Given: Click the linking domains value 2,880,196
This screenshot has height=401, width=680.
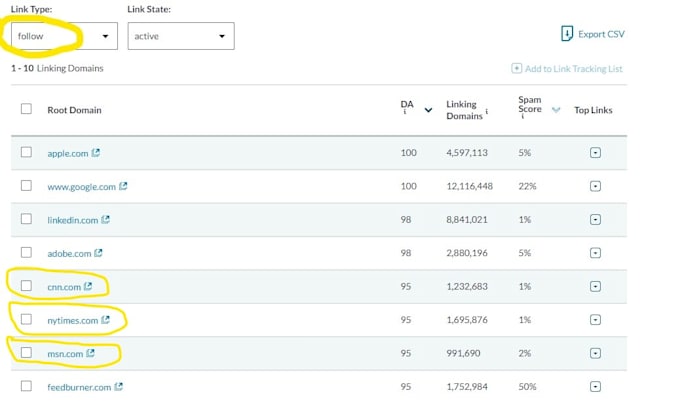Looking at the screenshot, I should pyautogui.click(x=467, y=253).
